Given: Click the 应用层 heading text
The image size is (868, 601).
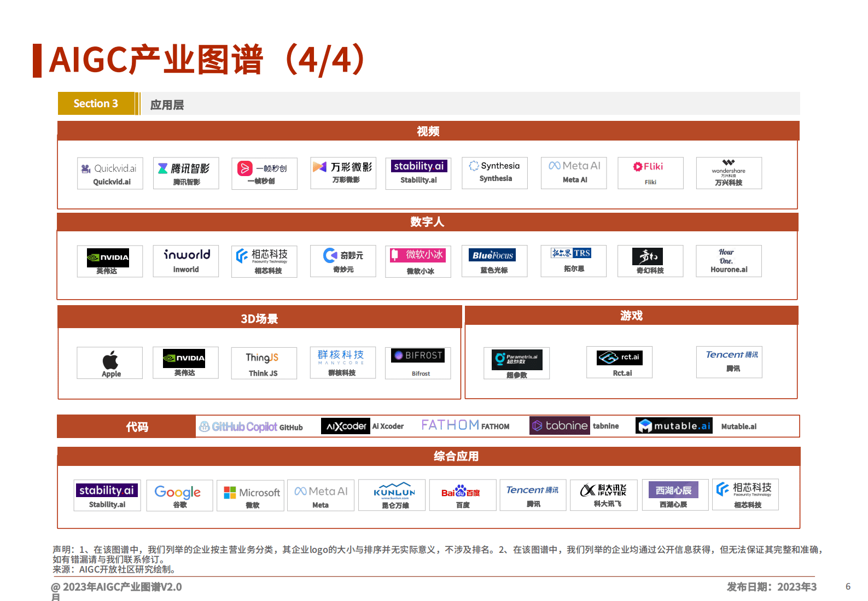Looking at the screenshot, I should coord(167,104).
